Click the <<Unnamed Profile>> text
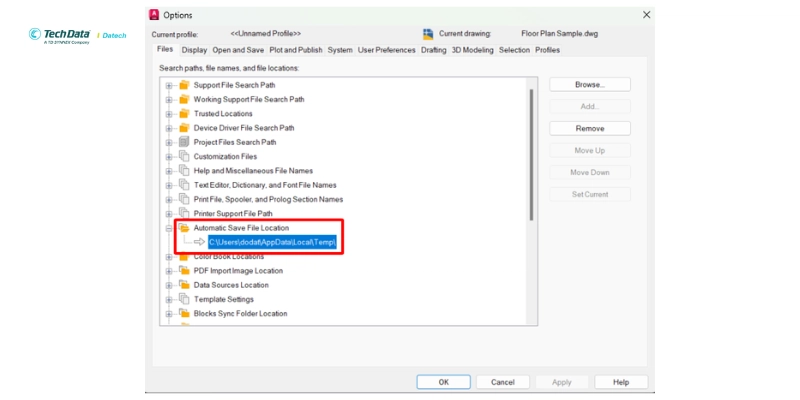This screenshot has height=400, width=800. (266, 34)
